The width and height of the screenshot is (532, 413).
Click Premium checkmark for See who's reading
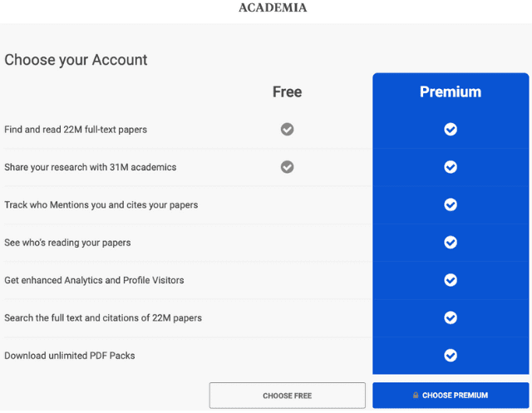[x=451, y=242]
